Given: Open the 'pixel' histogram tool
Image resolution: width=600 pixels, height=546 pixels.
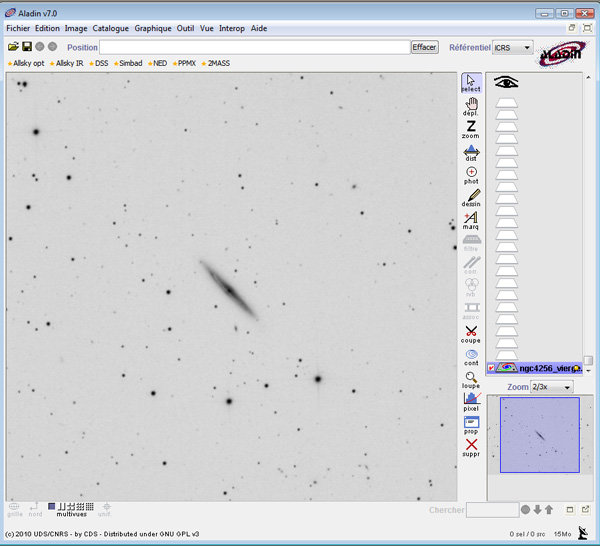Looking at the screenshot, I should click(471, 400).
